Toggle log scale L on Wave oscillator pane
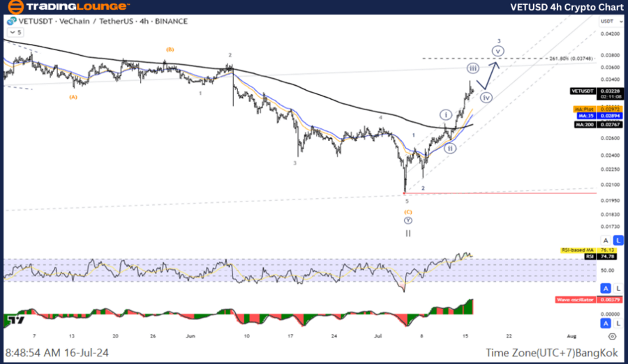The width and height of the screenshot is (628, 364). pyautogui.click(x=618, y=323)
